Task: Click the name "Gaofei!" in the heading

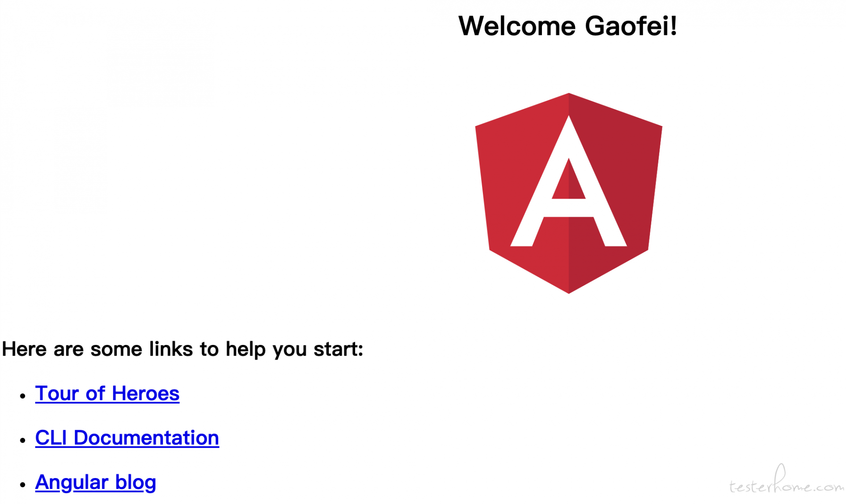Action: point(631,26)
